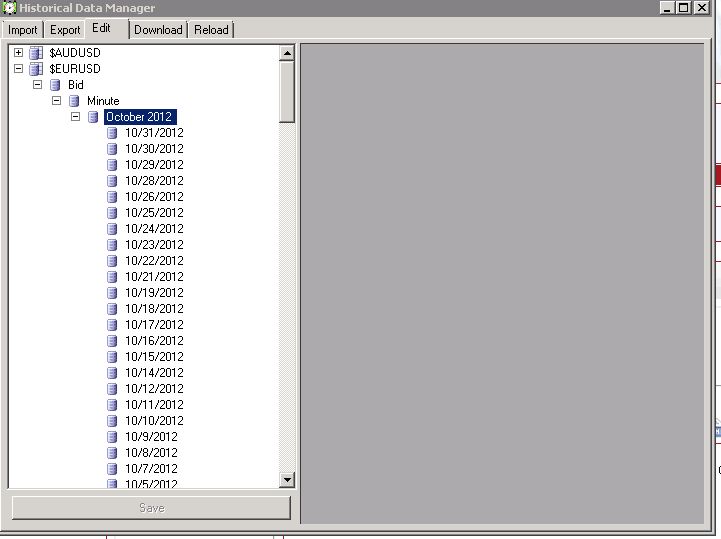The image size is (721, 539).
Task: Click the icon beside 10/26/2012
Action: click(x=112, y=197)
